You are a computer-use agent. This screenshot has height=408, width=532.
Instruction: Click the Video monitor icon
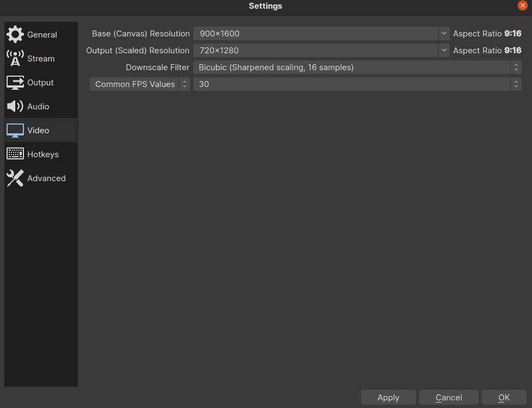coord(15,131)
